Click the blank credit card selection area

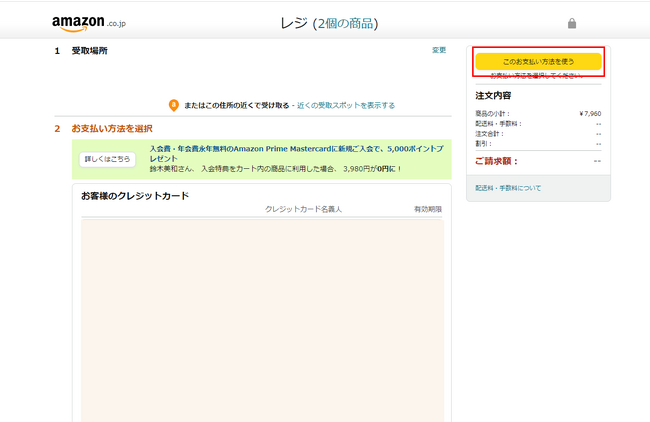coord(262,320)
